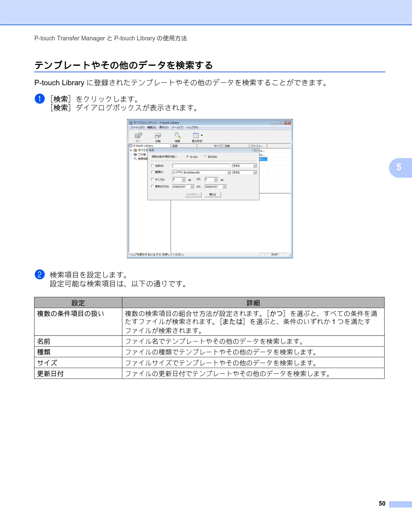Open the second 更新日付 date dropdown
The image size is (412, 532).
pos(224,187)
